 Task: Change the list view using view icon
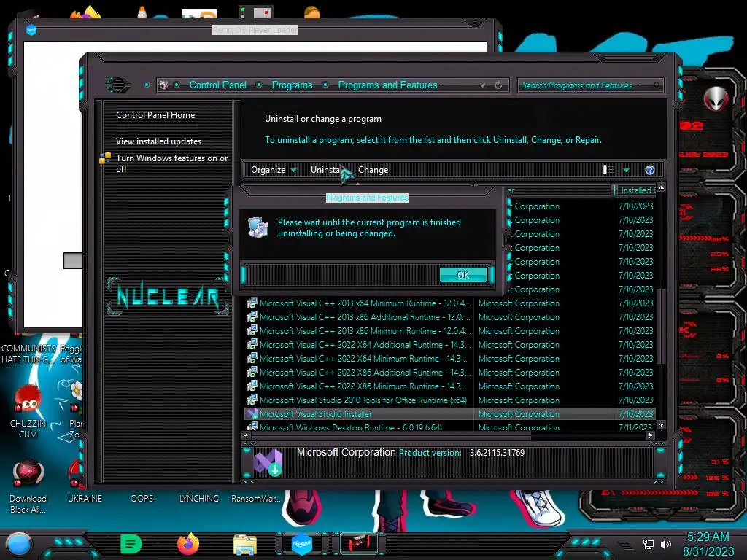(608, 170)
